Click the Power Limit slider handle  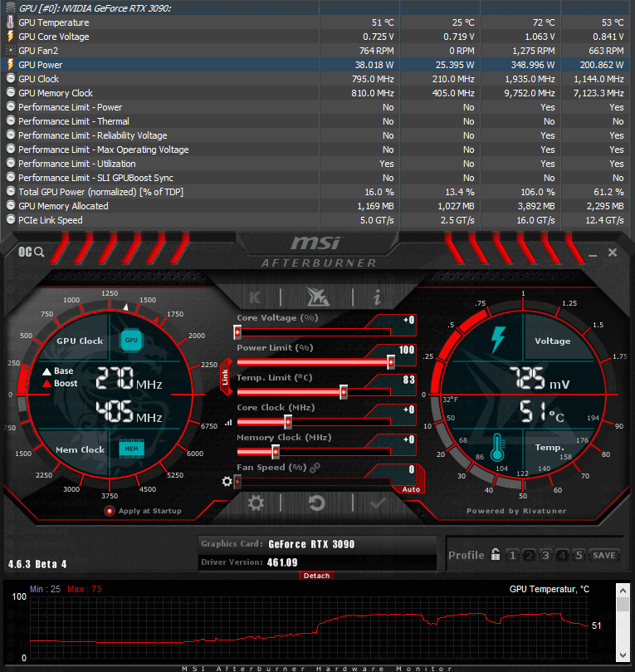tap(390, 362)
